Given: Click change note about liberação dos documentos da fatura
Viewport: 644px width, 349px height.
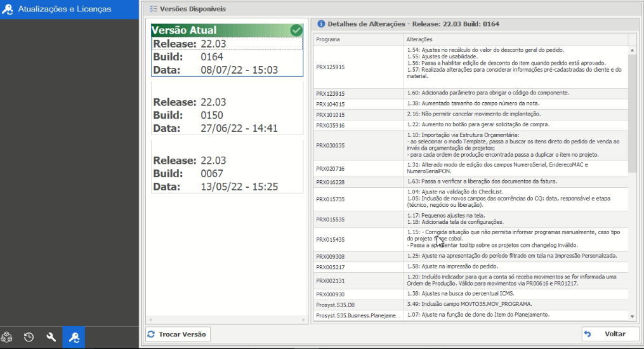Looking at the screenshot, I should click(482, 181).
